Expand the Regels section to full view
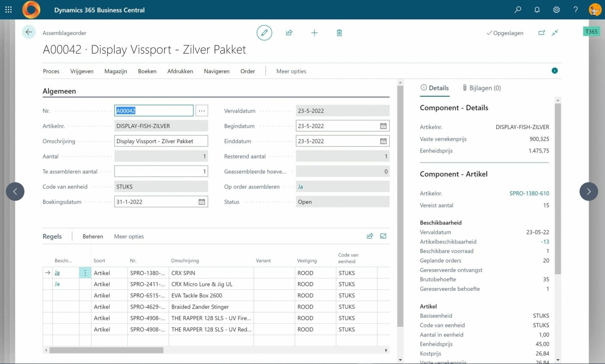 pyautogui.click(x=383, y=236)
